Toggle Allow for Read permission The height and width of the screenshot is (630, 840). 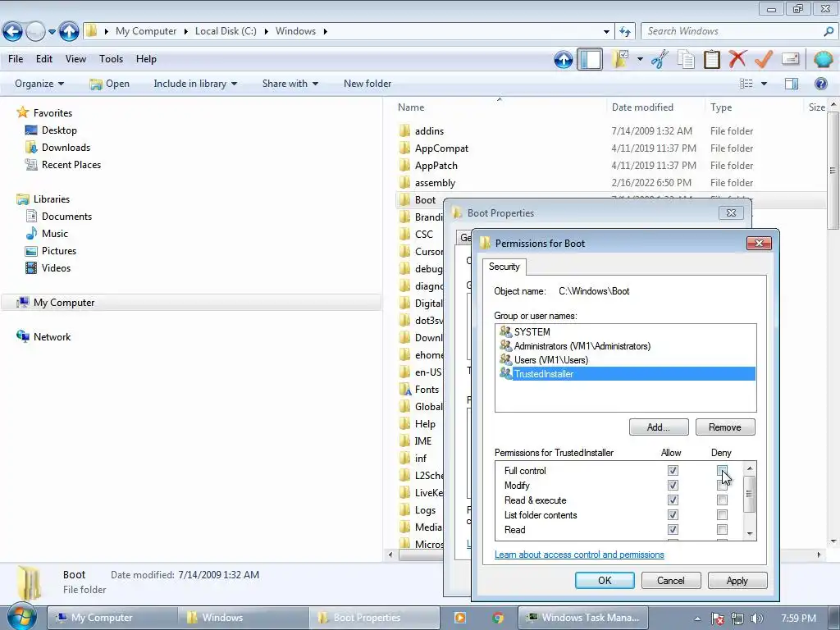(673, 529)
